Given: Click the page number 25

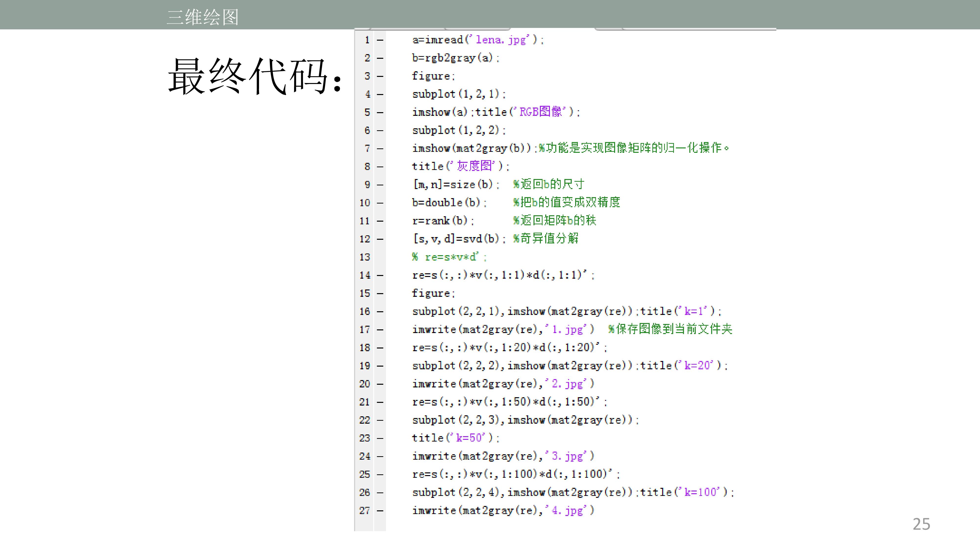Looking at the screenshot, I should [x=921, y=524].
